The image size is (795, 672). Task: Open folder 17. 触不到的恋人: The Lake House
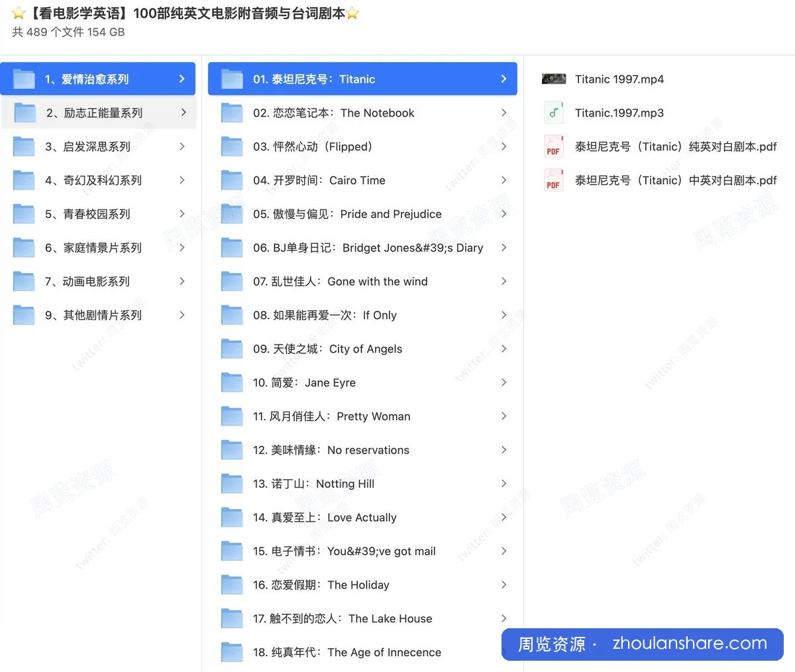362,618
